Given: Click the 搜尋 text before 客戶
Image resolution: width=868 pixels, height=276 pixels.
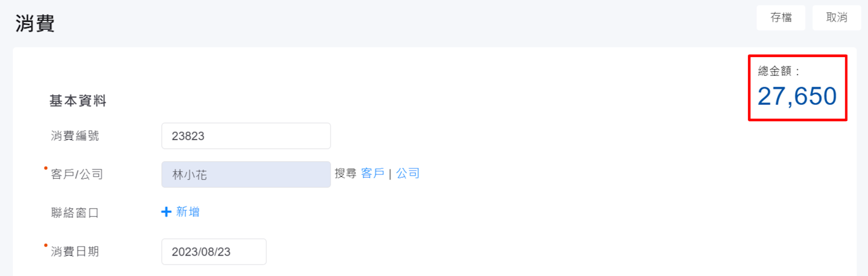Looking at the screenshot, I should (345, 173).
